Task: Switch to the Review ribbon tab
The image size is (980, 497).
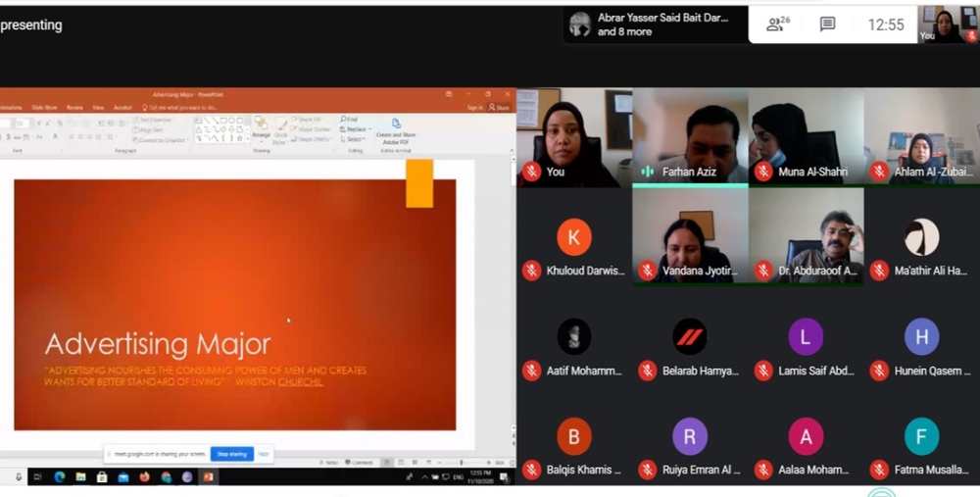Action: tap(74, 107)
